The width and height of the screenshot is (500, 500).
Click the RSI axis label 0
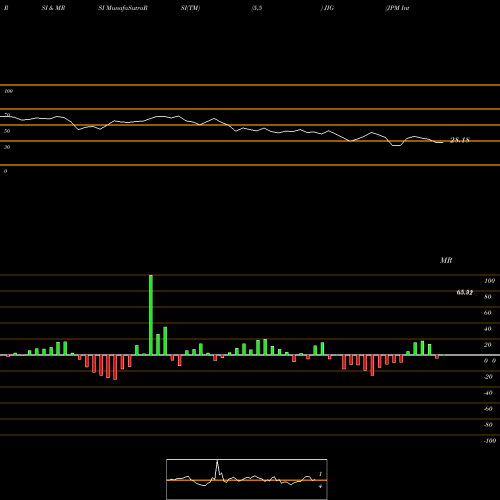coord(5,171)
